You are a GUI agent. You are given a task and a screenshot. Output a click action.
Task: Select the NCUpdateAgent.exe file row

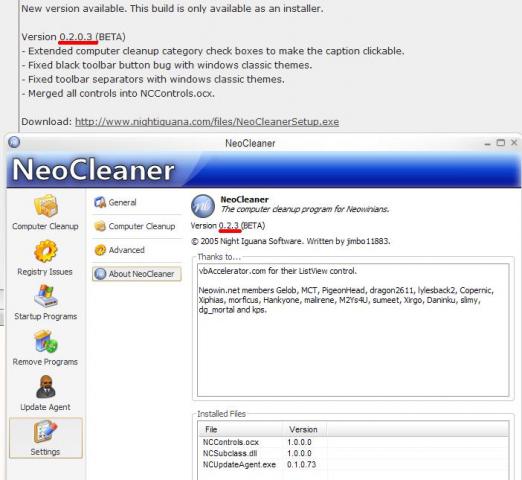[x=353, y=464]
